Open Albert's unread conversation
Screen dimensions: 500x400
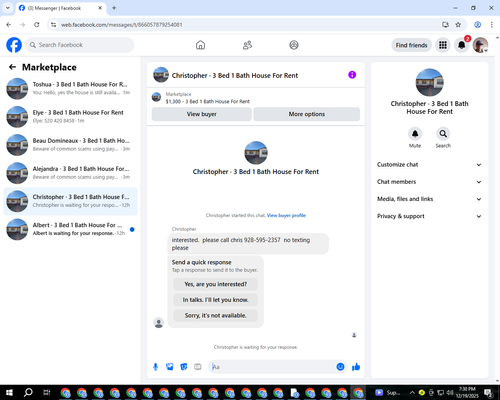[x=70, y=229]
